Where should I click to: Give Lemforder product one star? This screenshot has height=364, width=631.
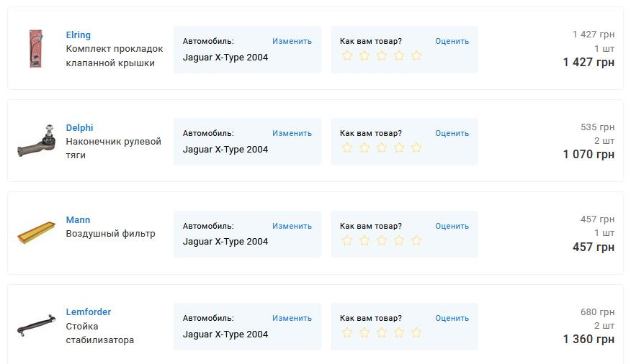click(347, 332)
